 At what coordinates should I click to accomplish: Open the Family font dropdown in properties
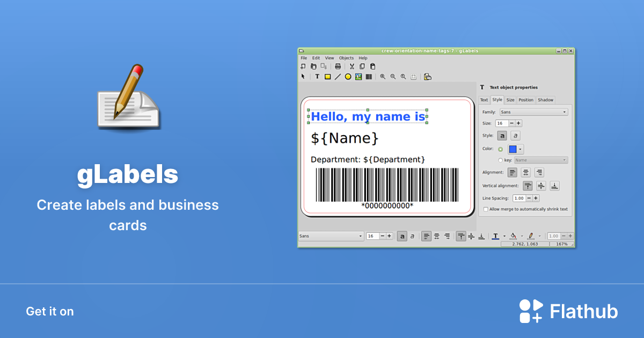(533, 112)
